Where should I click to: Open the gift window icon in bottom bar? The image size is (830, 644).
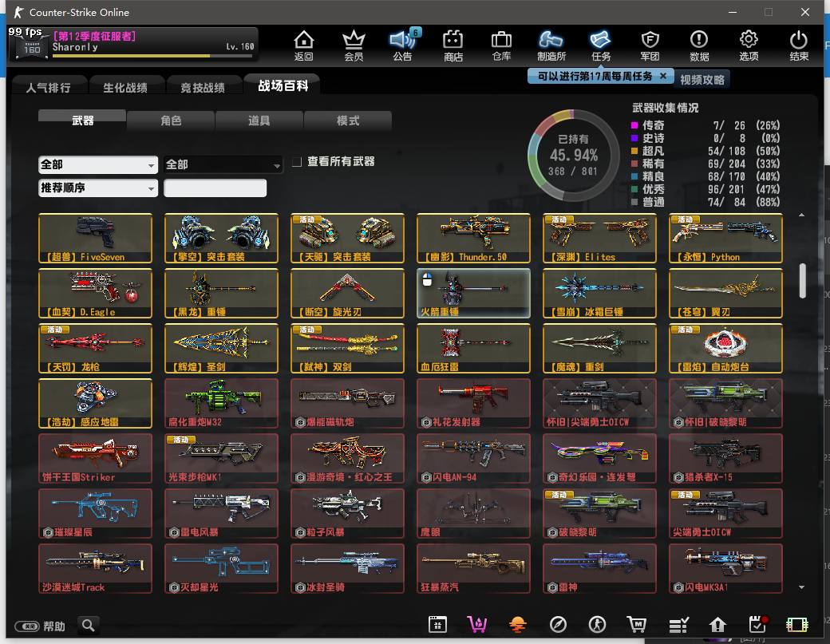(438, 625)
